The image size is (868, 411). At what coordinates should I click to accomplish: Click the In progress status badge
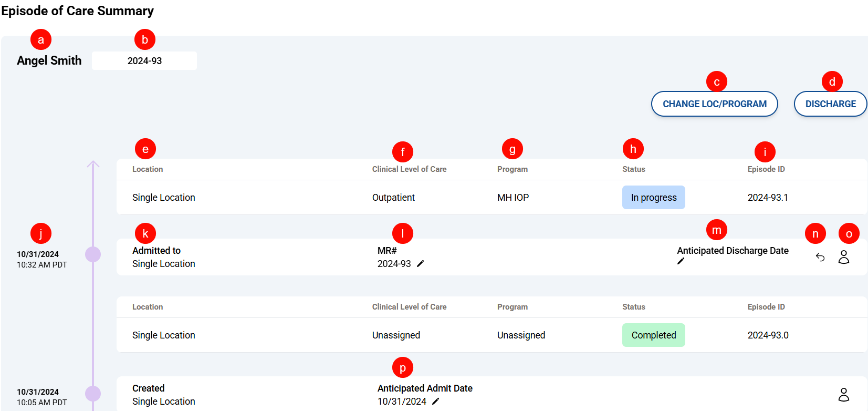pos(653,198)
